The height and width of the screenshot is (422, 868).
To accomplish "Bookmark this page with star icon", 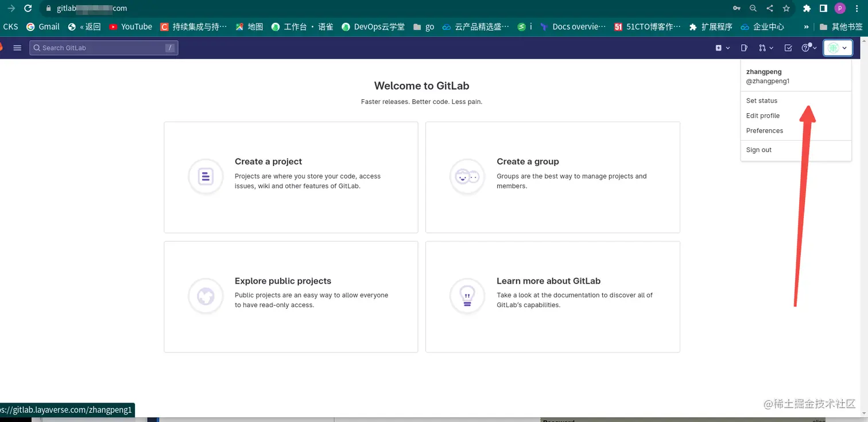I will coord(786,9).
